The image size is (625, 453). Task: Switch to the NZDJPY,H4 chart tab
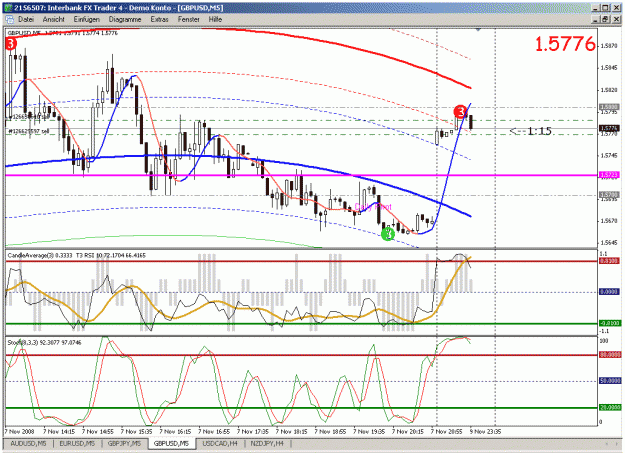[267, 443]
